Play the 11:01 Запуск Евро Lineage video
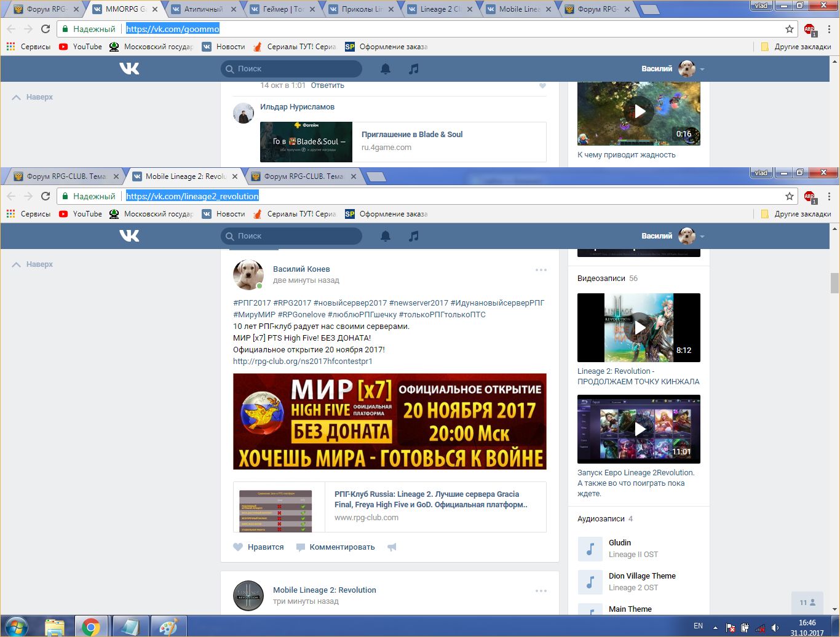This screenshot has height=637, width=840. pyautogui.click(x=639, y=429)
